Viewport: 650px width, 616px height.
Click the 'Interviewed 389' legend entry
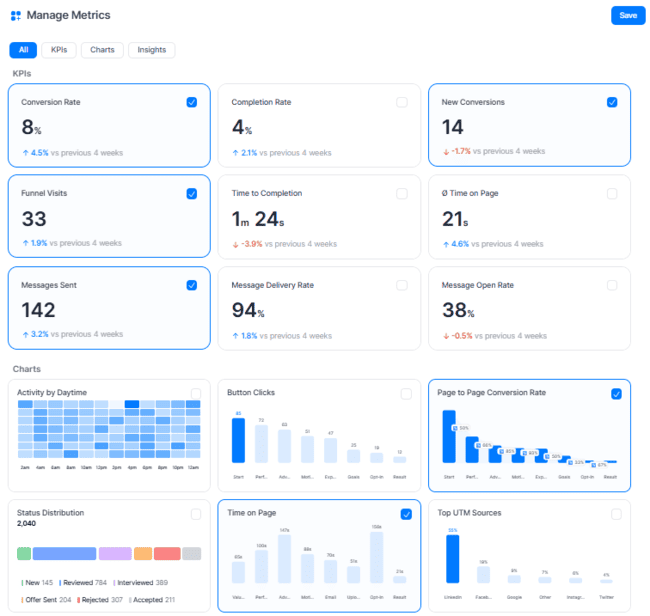[141, 583]
